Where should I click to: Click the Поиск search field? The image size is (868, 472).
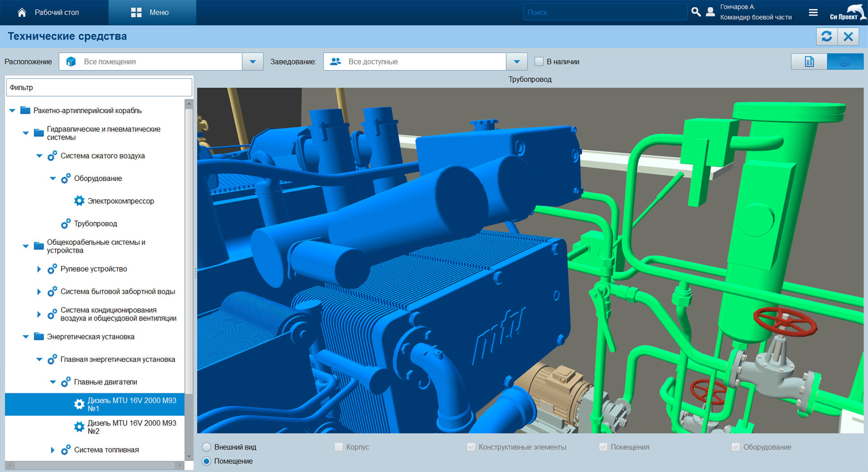tap(605, 12)
